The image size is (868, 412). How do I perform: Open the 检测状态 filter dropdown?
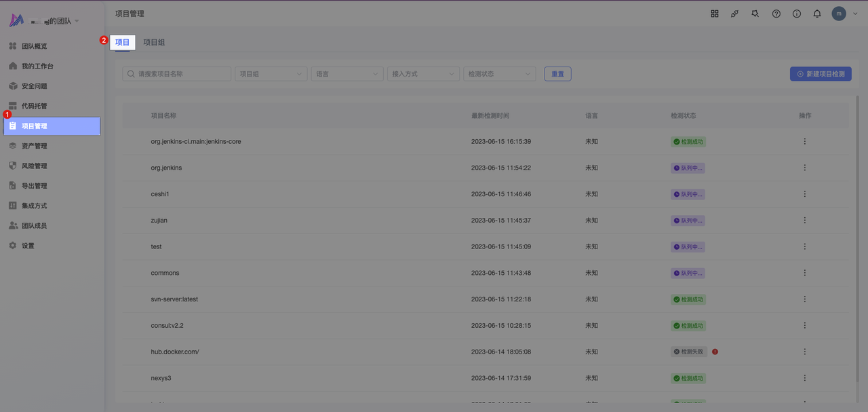click(499, 74)
